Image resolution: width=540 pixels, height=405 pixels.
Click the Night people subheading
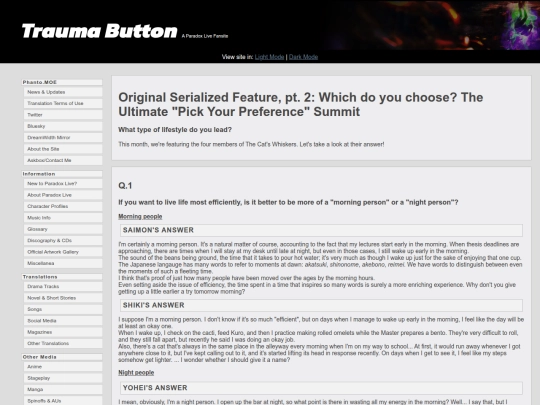point(136,373)
